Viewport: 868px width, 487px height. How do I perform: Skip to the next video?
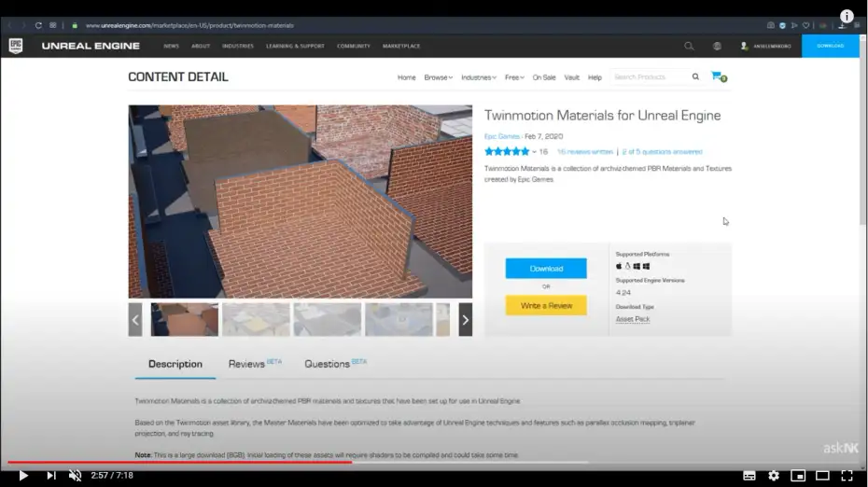tap(51, 476)
